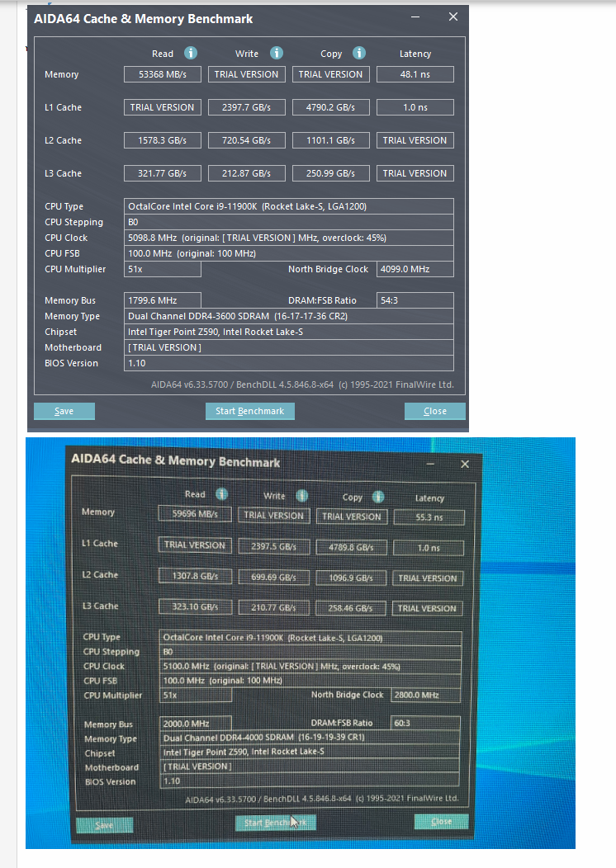Select the 1101.1 GB/s L2 copy value

tap(331, 140)
